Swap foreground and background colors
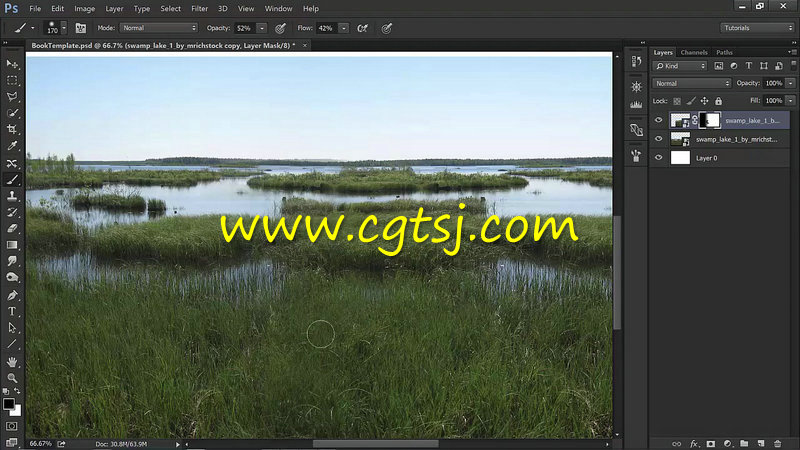Viewport: 800px width, 450px height. click(17, 391)
